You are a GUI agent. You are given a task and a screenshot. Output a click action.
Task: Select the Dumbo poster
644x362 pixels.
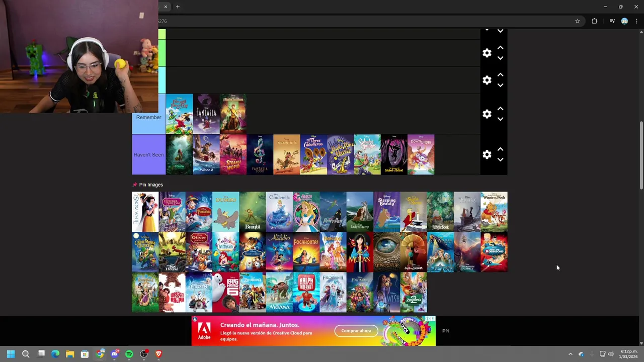click(x=225, y=212)
